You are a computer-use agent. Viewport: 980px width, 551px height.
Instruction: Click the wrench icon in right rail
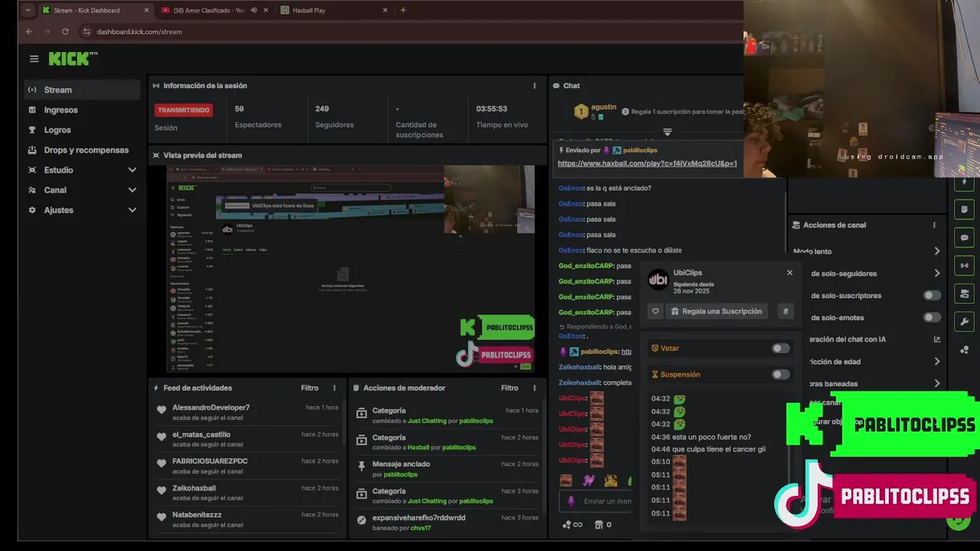[965, 321]
